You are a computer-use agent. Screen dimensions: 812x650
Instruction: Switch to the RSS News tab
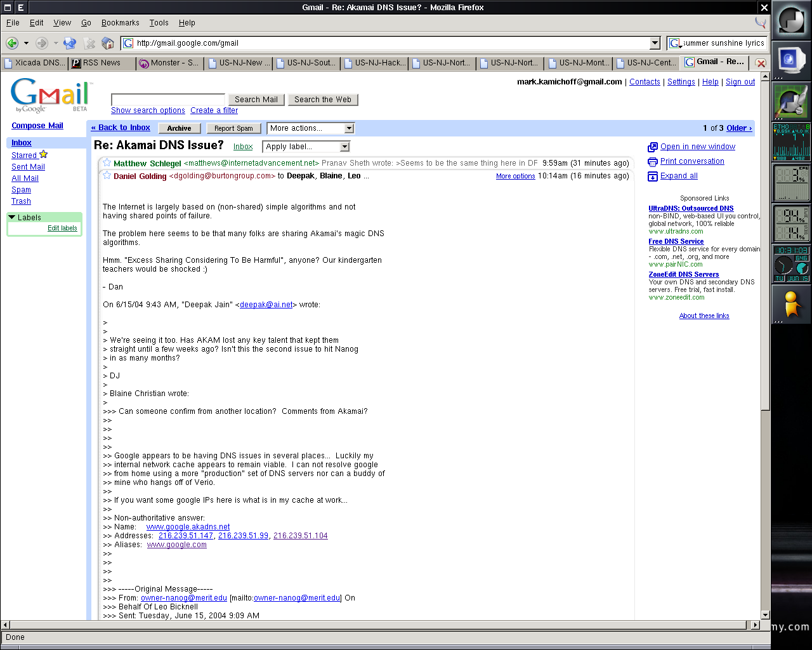(x=102, y=63)
